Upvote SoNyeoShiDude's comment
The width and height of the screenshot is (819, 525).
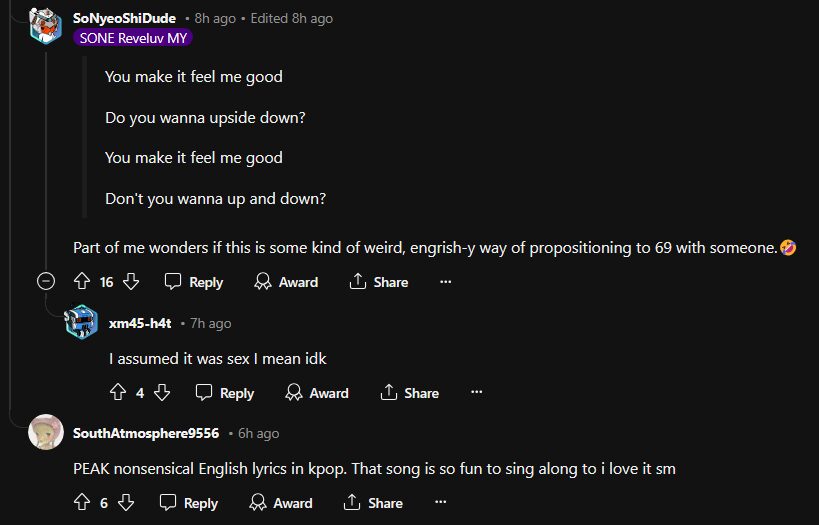83,282
